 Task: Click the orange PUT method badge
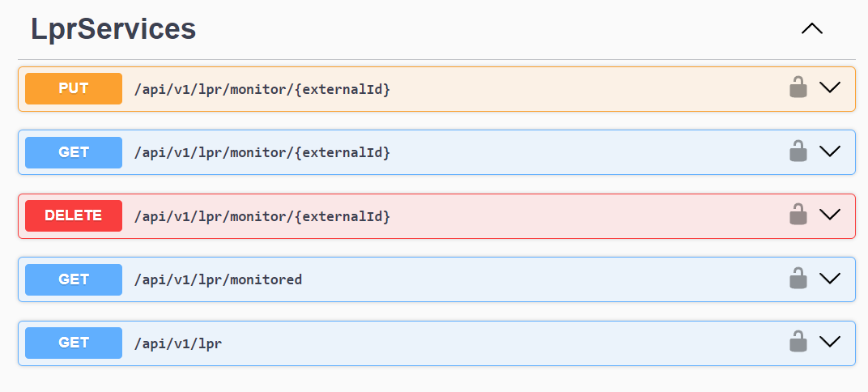[74, 88]
